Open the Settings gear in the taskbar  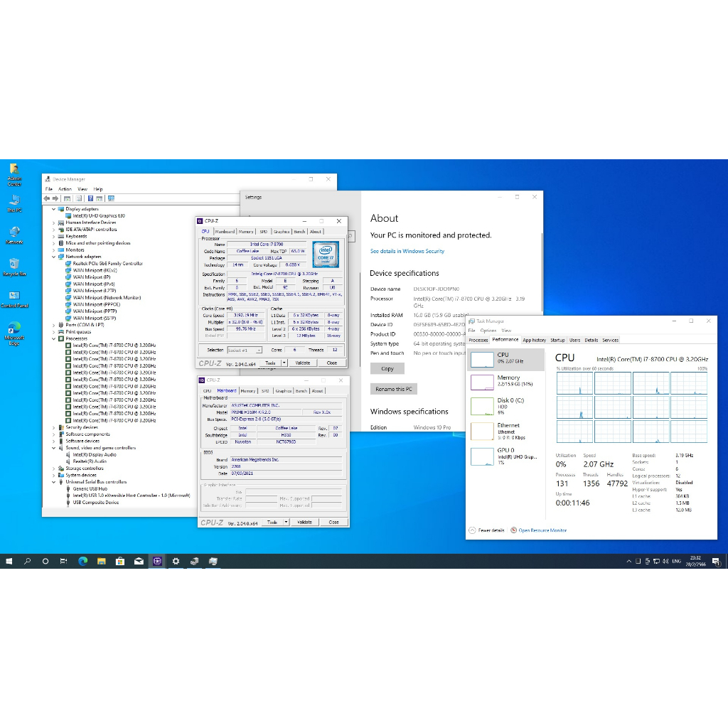(176, 561)
